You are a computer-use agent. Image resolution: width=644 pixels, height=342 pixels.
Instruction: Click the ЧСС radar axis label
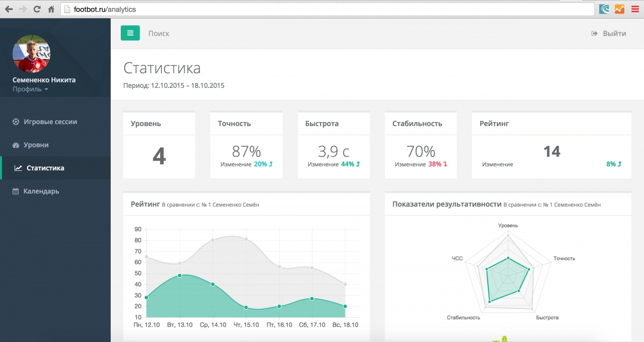pyautogui.click(x=457, y=259)
